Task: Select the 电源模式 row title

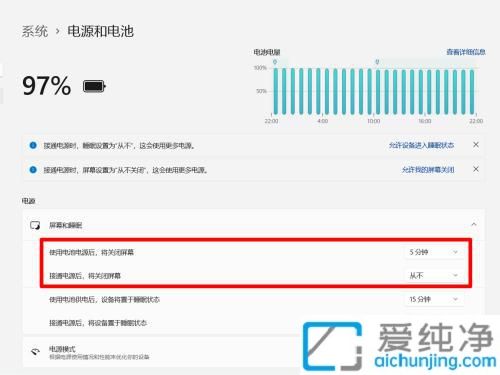Action: pyautogui.click(x=62, y=349)
